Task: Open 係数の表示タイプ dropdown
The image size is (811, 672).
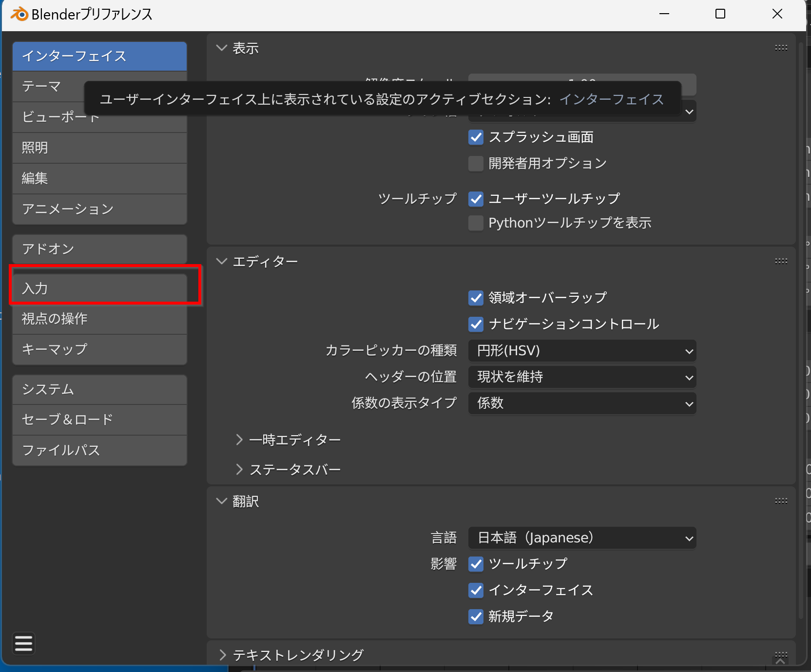Action: point(582,403)
